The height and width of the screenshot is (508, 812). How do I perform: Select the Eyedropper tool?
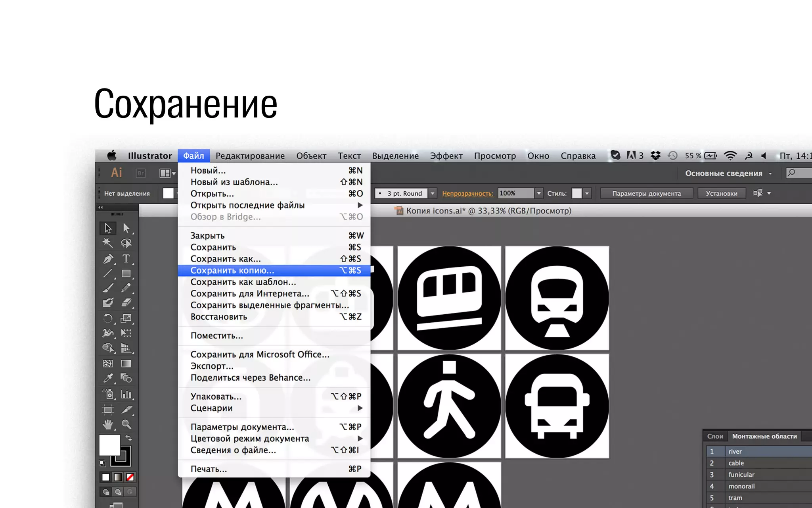click(x=108, y=378)
